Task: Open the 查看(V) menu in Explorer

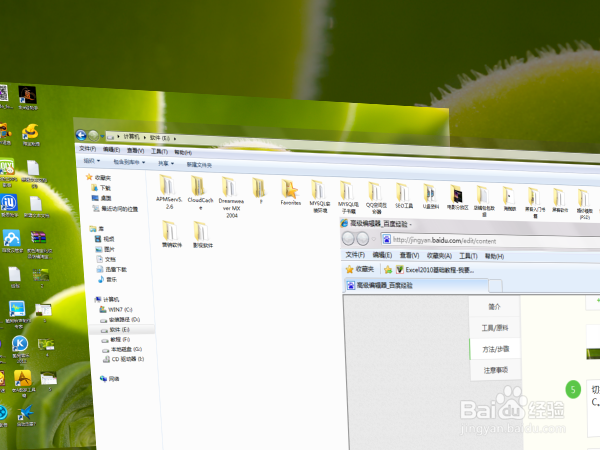Action: coord(135,151)
